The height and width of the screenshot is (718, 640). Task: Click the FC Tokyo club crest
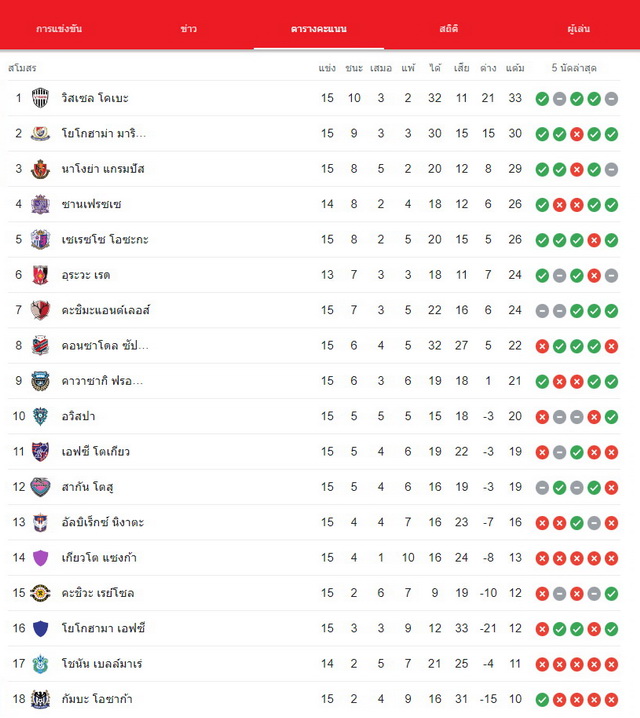point(40,451)
